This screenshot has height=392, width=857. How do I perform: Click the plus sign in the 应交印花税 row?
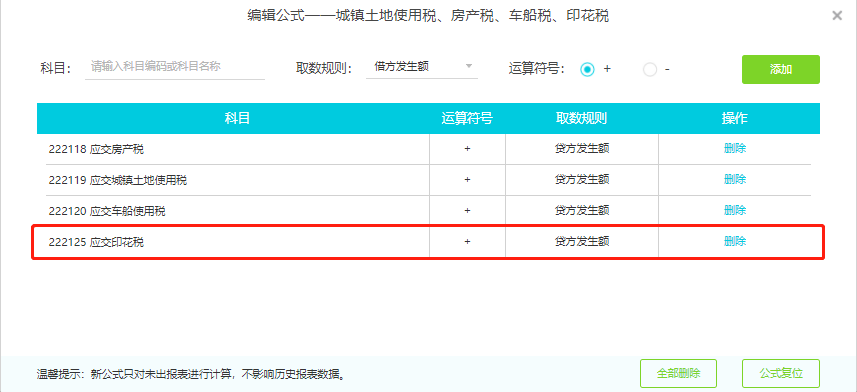(x=467, y=242)
